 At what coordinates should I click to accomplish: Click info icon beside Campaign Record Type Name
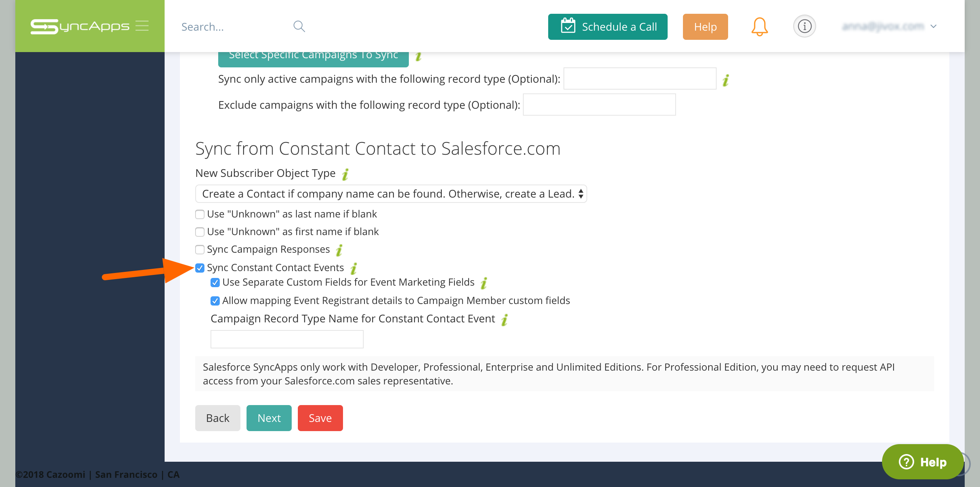[x=505, y=319]
